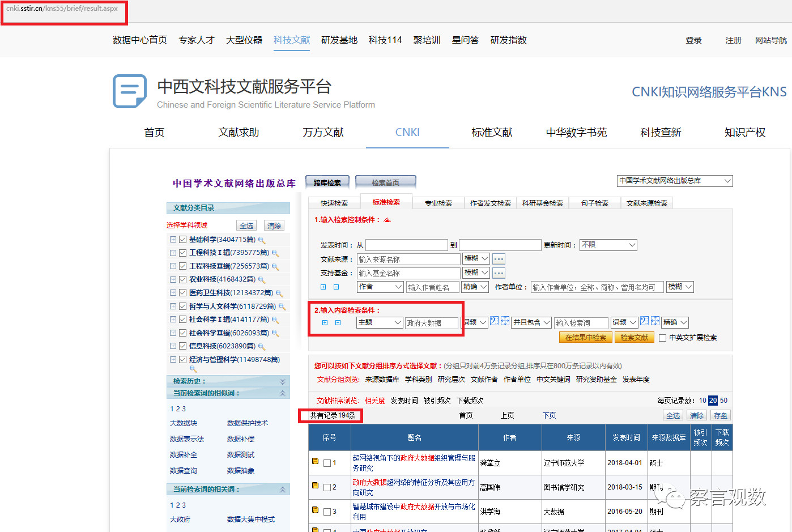Switch to the 专业检索 tab
The height and width of the screenshot is (532, 792).
(438, 203)
